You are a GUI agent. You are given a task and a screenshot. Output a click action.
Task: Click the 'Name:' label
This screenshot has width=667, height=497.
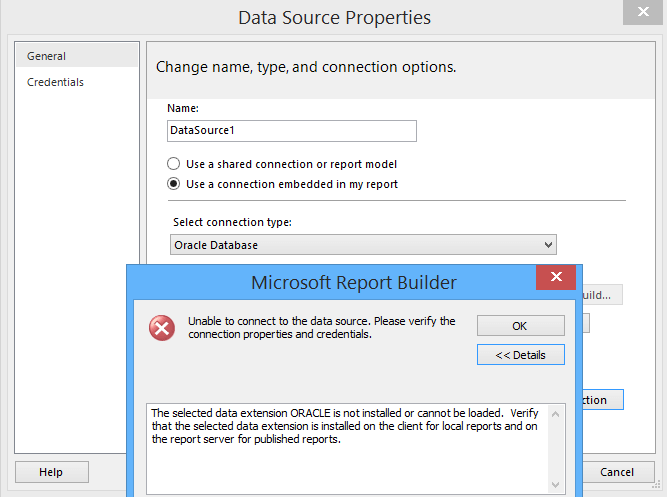pyautogui.click(x=183, y=109)
